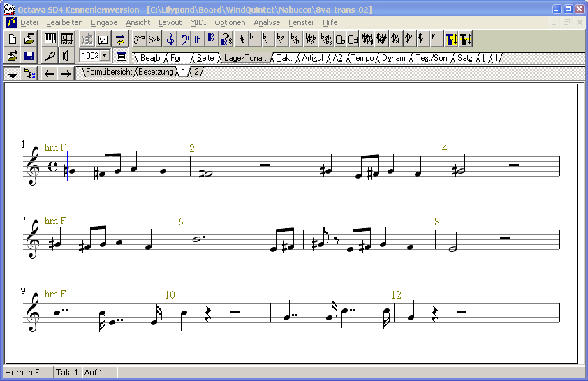Click the 8va octave-up icon
Viewport: 588px width, 381px height.
point(140,39)
